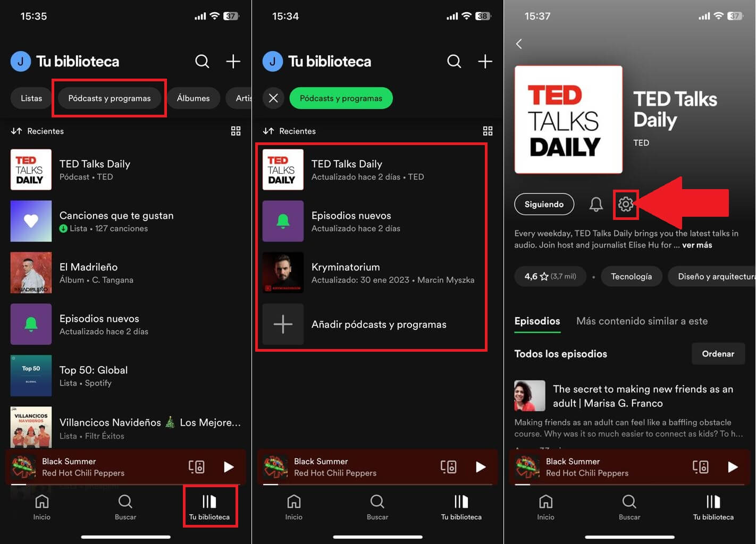This screenshot has height=544, width=756.
Task: Go to Inicio in right screen
Action: click(546, 507)
